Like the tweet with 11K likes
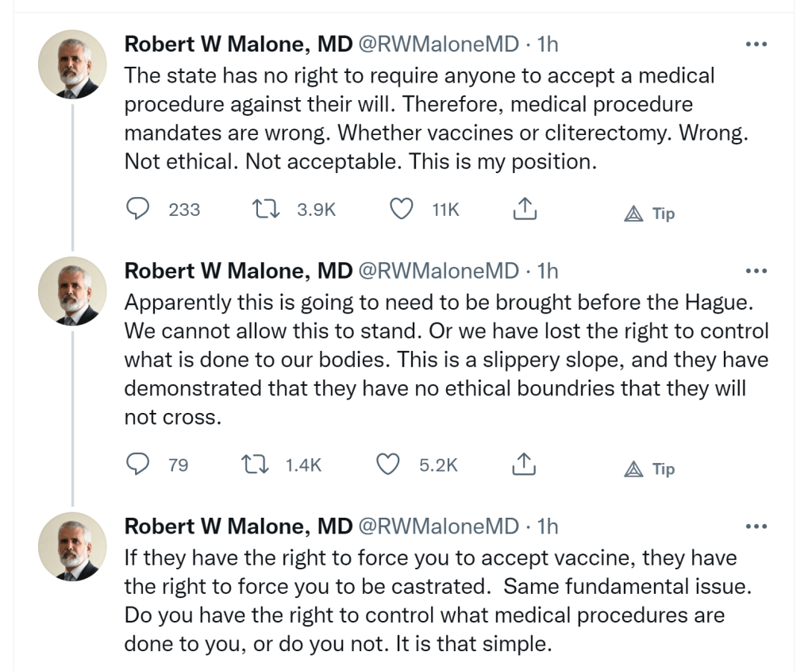This screenshot has height=671, width=812. [x=402, y=209]
